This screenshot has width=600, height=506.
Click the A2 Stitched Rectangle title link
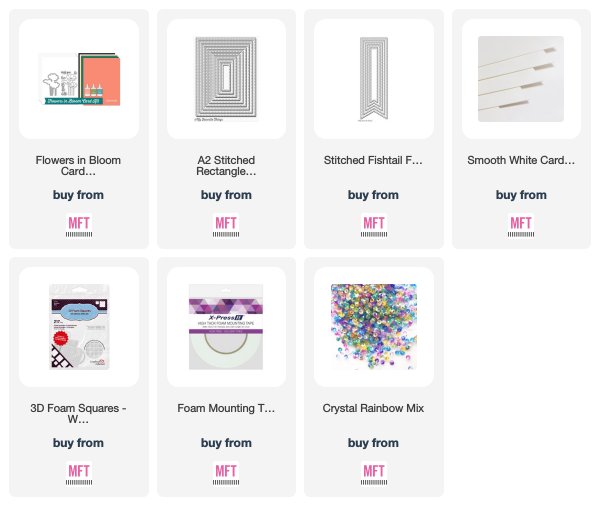226,166
